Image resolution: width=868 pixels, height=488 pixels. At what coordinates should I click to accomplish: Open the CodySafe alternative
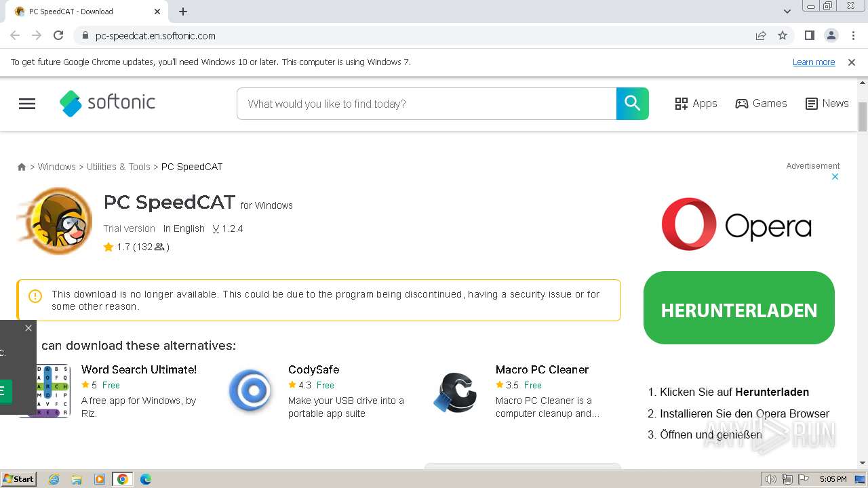[314, 369]
